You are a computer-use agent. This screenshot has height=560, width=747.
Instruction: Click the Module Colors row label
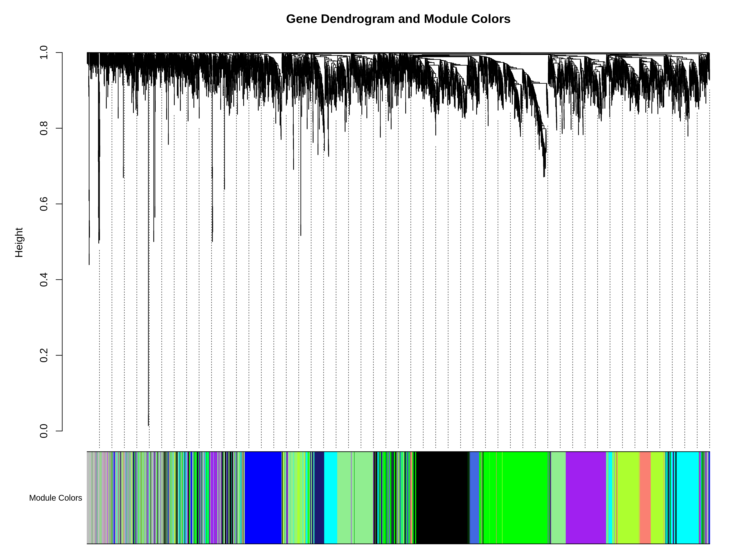coord(55,498)
